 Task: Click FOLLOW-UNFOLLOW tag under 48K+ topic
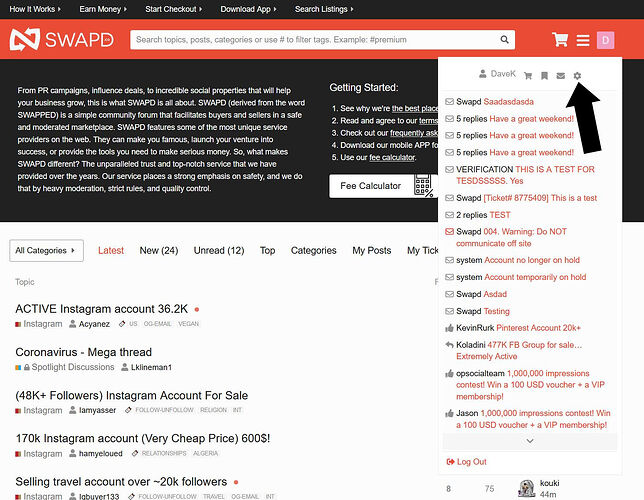[164, 410]
